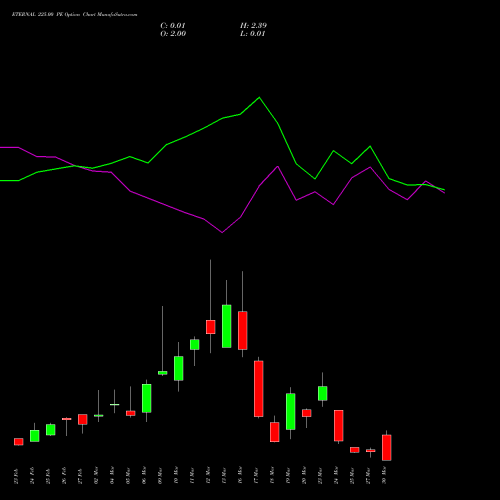
Task: Click the 17 Mar date label
Action: click(x=256, y=475)
